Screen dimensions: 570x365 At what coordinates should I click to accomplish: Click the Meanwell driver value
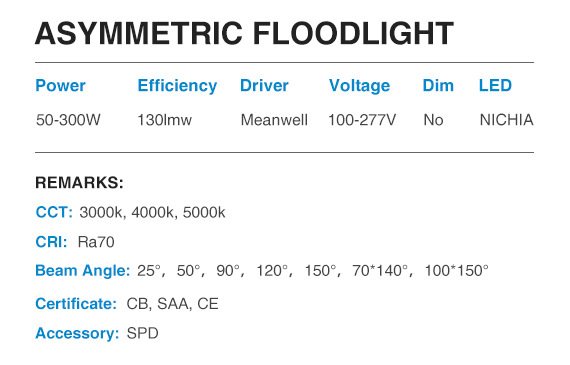point(274,120)
